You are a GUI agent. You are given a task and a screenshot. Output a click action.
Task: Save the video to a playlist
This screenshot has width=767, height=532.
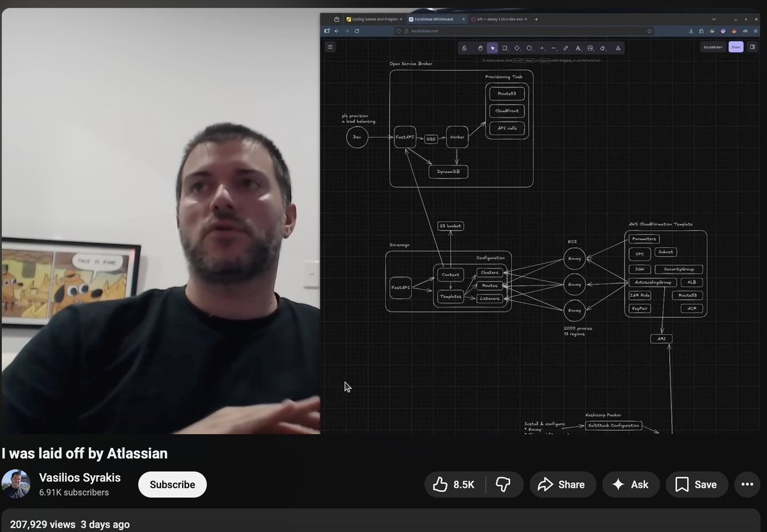[697, 485]
